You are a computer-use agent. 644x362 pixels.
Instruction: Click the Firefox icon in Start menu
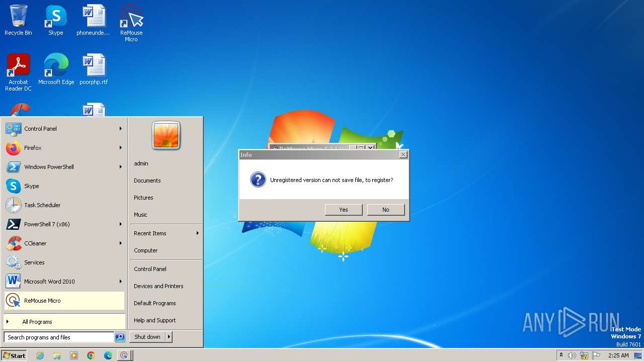click(x=14, y=148)
